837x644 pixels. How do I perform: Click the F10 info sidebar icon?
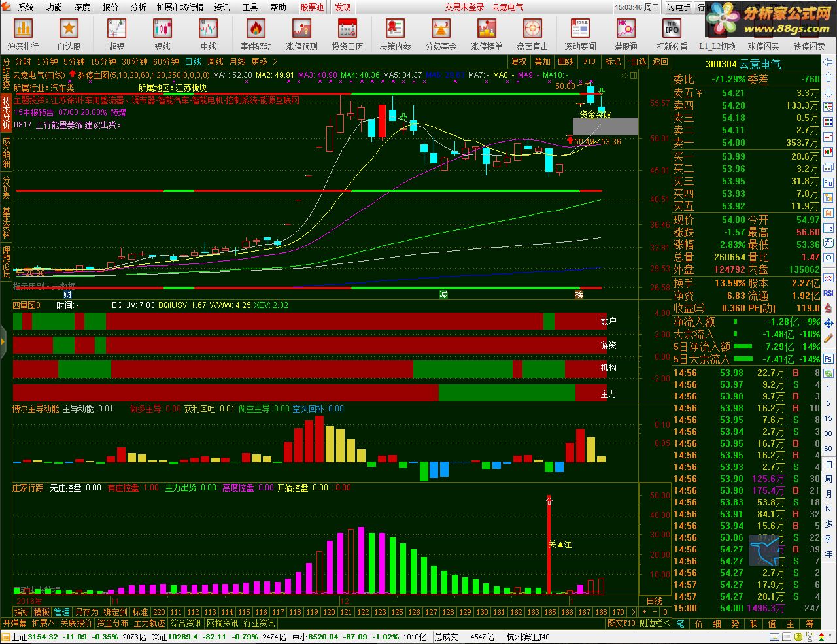click(828, 183)
